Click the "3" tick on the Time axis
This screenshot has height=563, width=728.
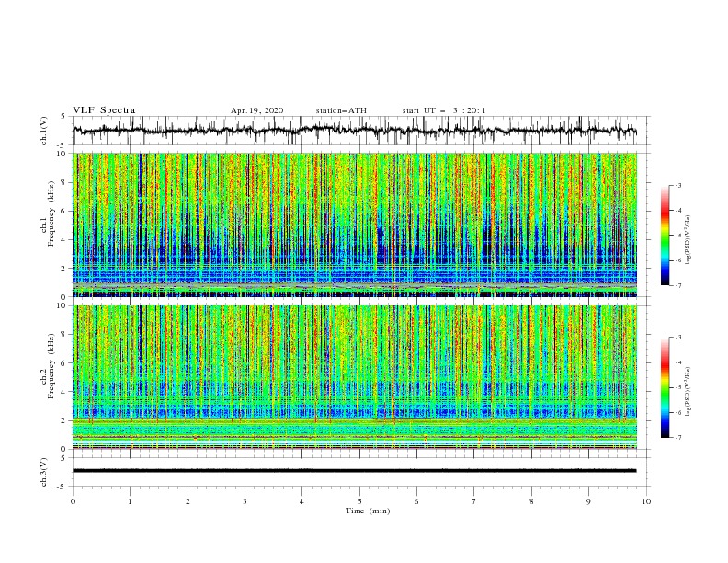pyautogui.click(x=245, y=501)
